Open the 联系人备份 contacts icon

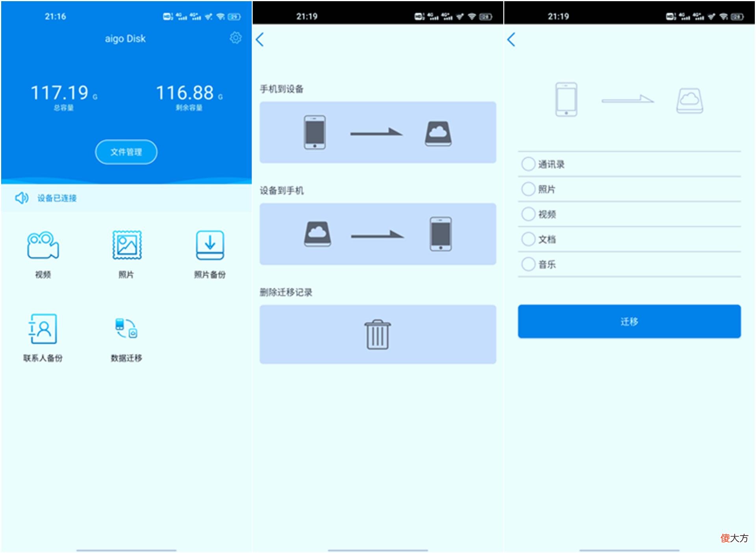pos(43,329)
